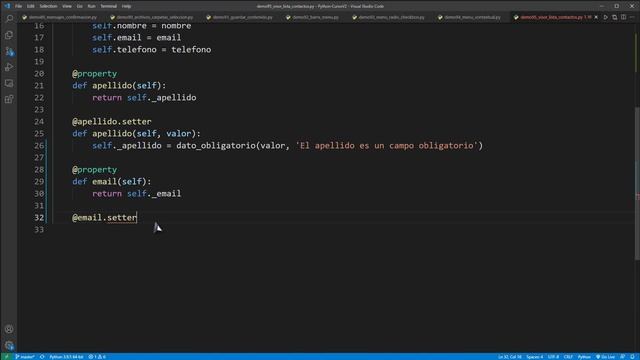
Task: Click the open changes icon in editor toolbar
Action: click(x=615, y=17)
